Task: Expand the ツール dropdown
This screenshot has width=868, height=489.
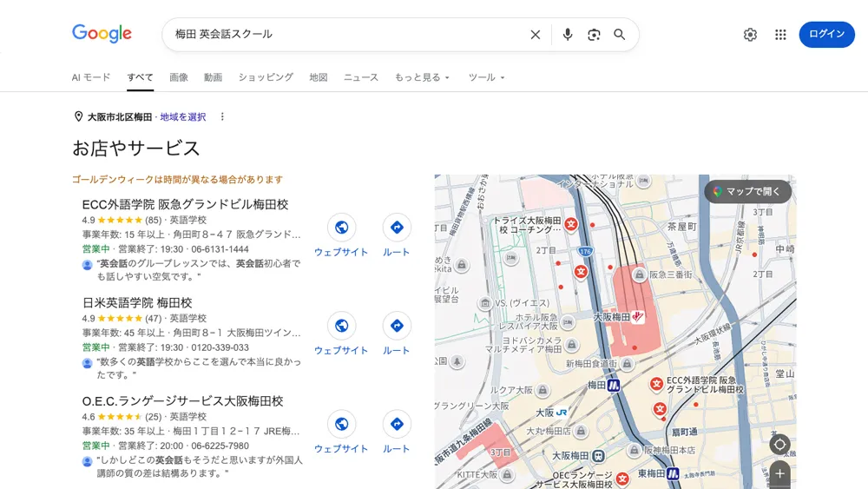Action: (487, 77)
